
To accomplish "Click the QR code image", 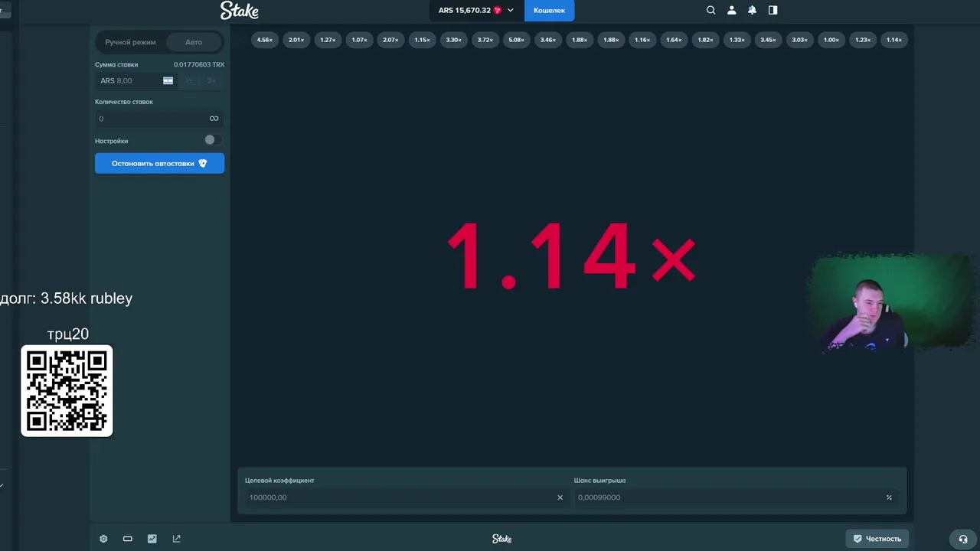I will click(x=67, y=391).
